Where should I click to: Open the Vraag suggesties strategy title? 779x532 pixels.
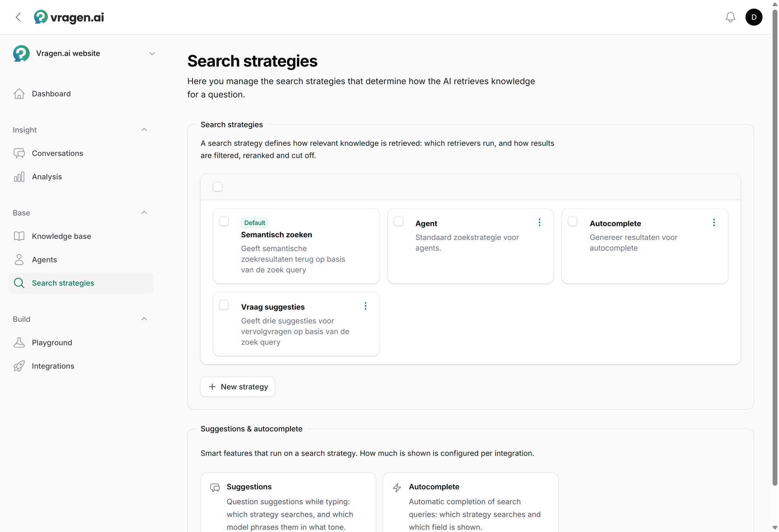click(x=273, y=307)
